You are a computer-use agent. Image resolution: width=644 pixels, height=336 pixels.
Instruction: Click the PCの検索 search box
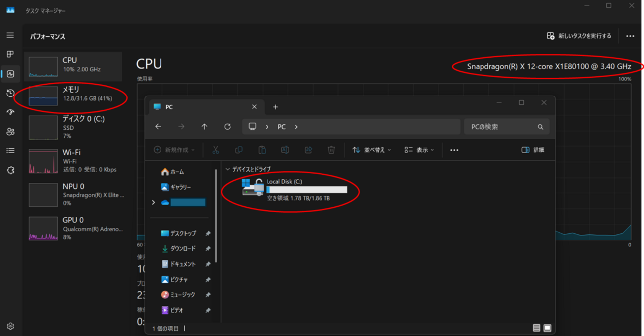507,127
